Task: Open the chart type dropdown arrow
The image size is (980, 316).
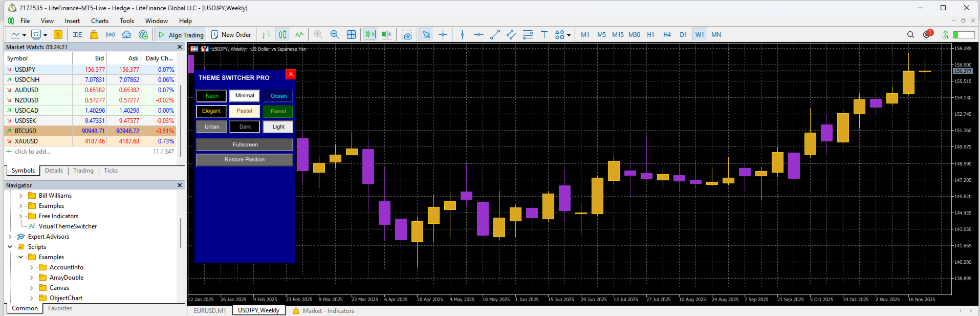Action: 24,35
